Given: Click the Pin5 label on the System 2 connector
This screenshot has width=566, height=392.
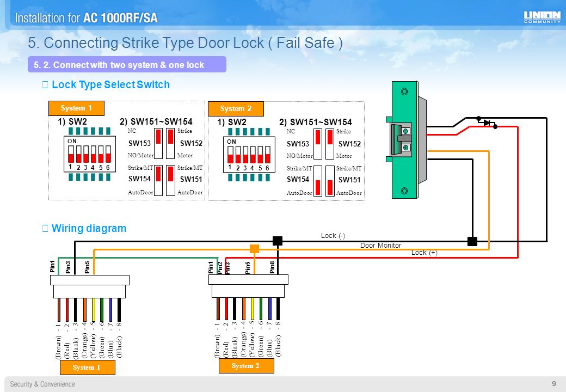Looking at the screenshot, I should point(248,267).
